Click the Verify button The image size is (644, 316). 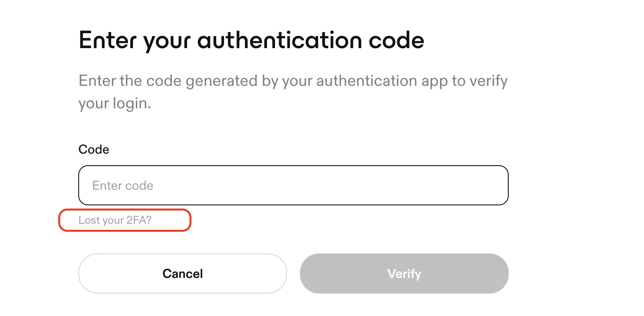[404, 273]
